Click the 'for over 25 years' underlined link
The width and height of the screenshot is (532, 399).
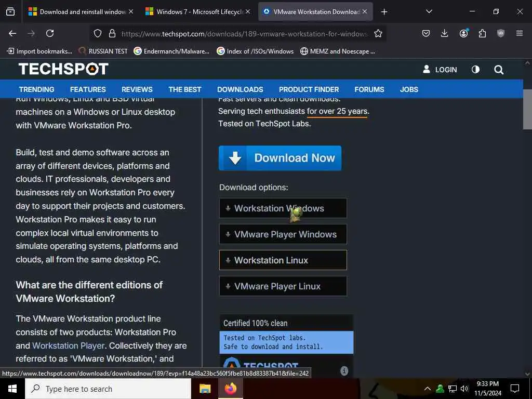pos(337,111)
